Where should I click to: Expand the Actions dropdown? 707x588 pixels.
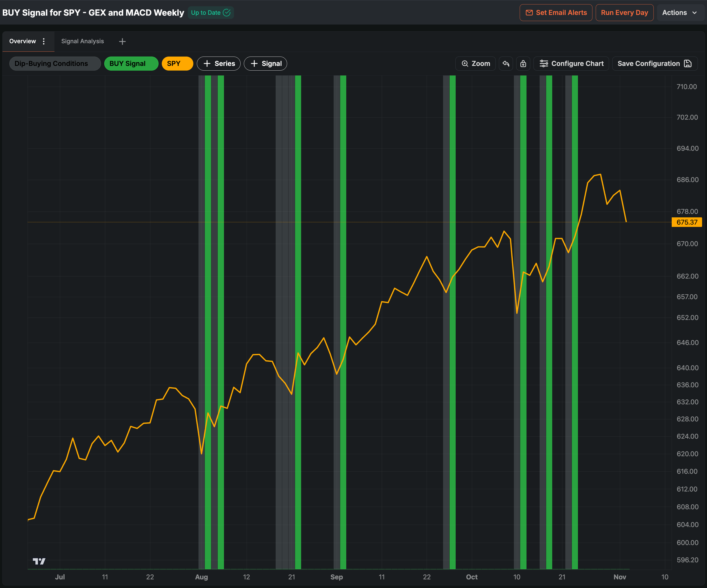pyautogui.click(x=679, y=13)
